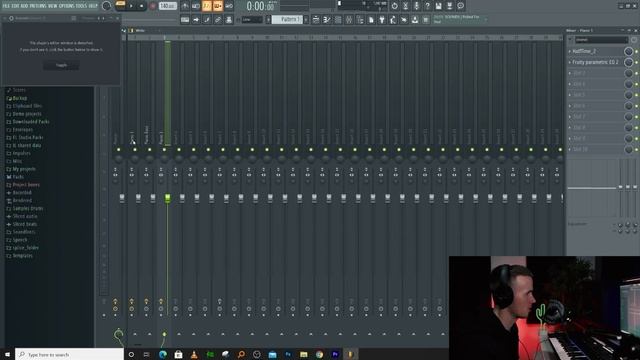Click the speech bubble info icon
Viewport: 640px width, 360px height.
460,6
